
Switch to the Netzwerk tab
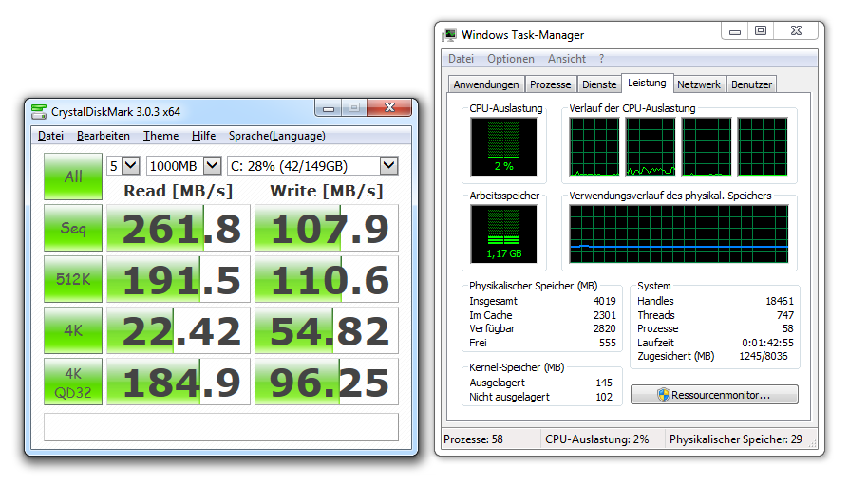(x=698, y=84)
